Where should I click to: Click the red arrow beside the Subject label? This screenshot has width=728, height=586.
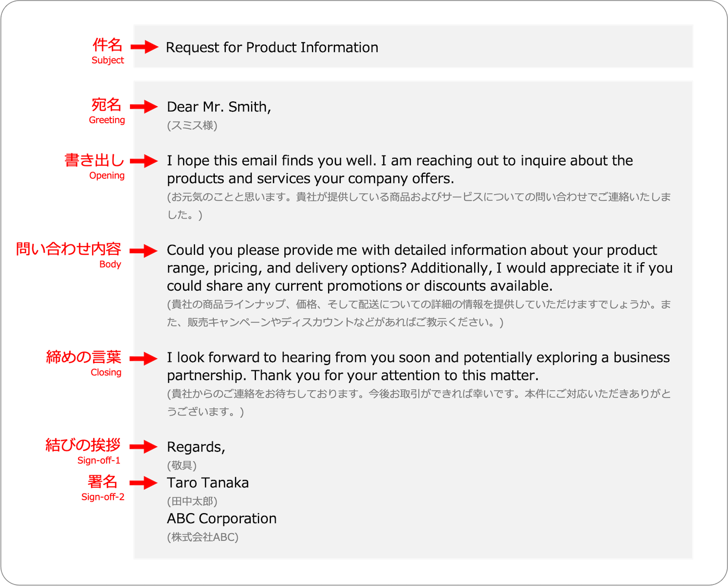pos(145,47)
